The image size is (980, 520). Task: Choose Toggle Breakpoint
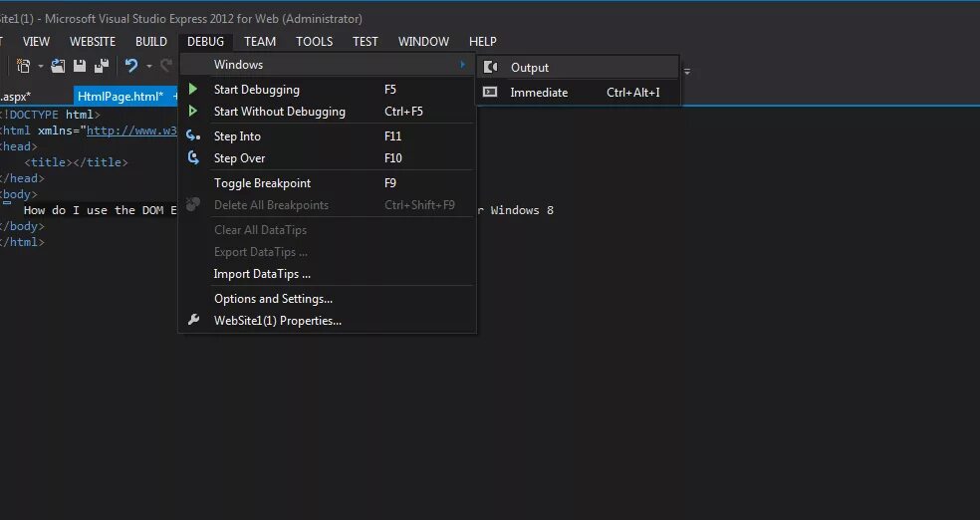pyautogui.click(x=327, y=183)
